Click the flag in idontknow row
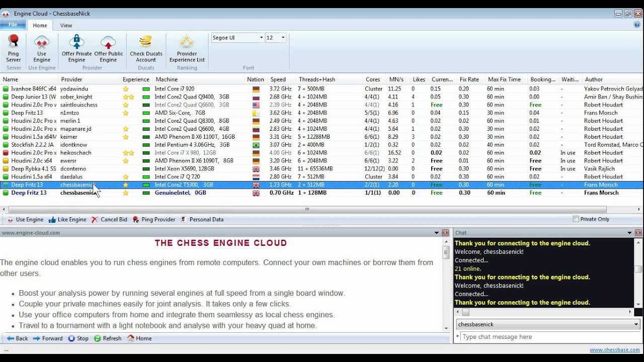Image resolution: width=644 pixels, height=362 pixels. [x=256, y=145]
